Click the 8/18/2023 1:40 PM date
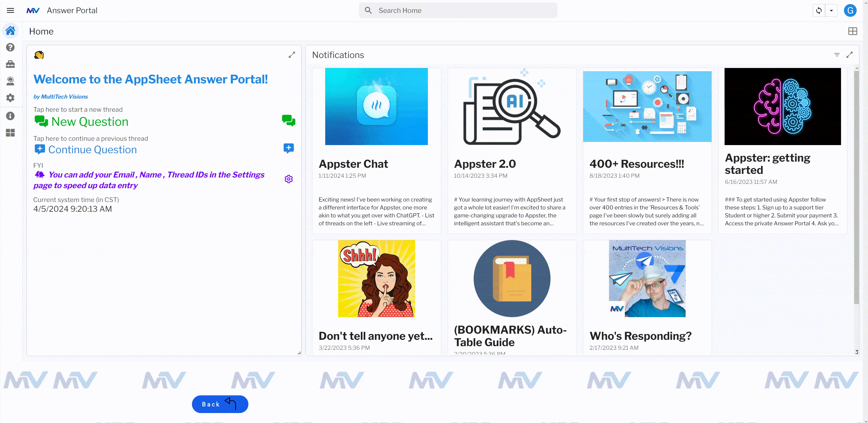The height and width of the screenshot is (423, 868). [614, 176]
